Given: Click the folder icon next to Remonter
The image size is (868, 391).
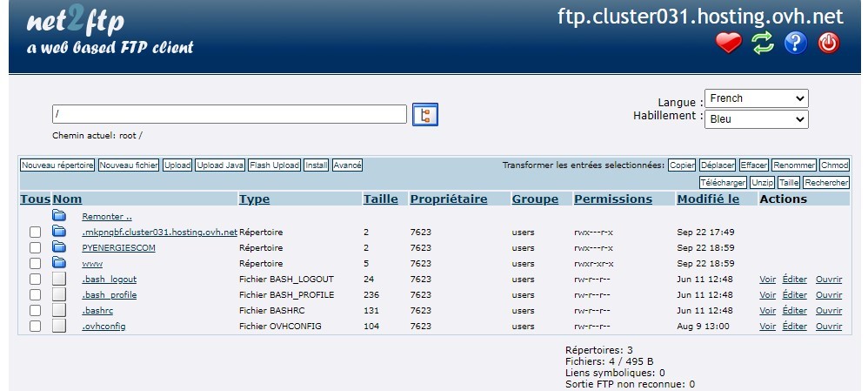Looking at the screenshot, I should pos(59,216).
